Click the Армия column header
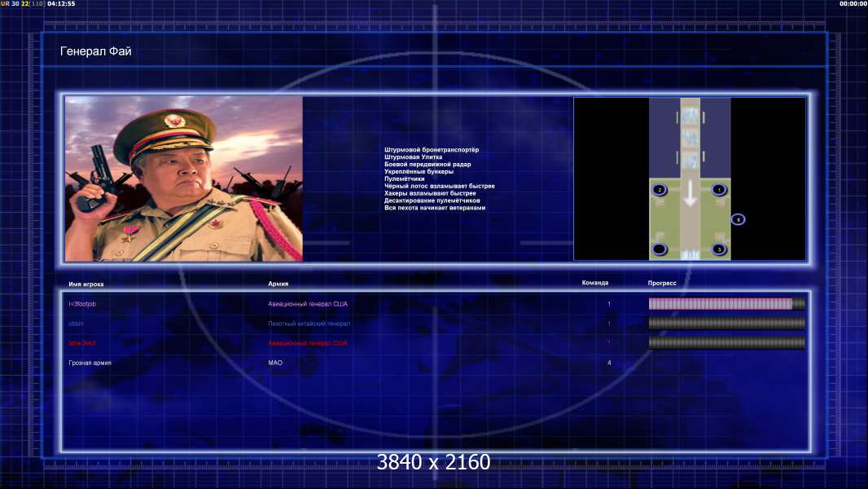This screenshot has width=868, height=489. [278, 284]
